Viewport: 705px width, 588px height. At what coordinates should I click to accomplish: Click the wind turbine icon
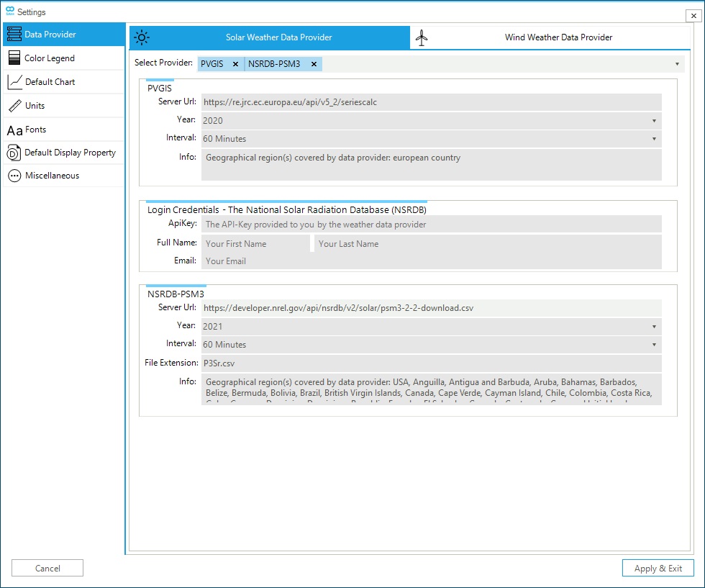(422, 37)
